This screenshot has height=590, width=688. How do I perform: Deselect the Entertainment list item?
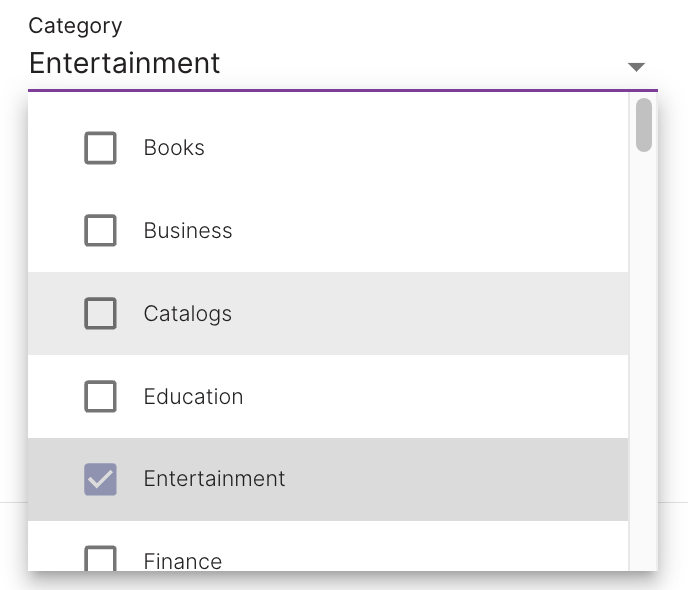328,479
